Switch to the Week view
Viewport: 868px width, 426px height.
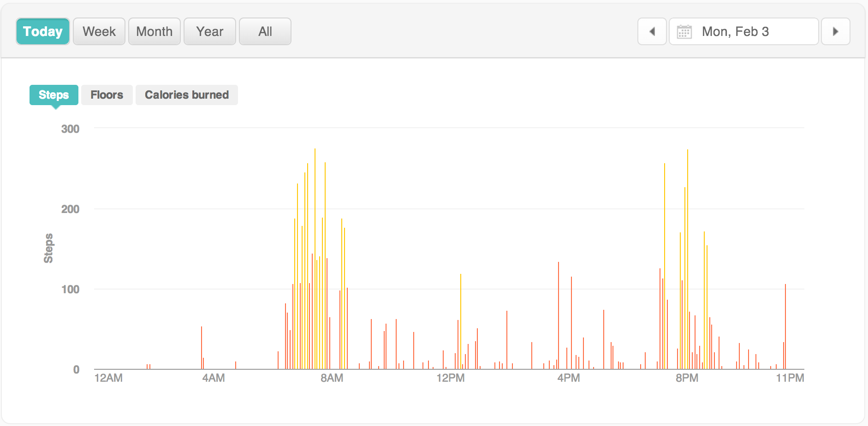pos(99,31)
